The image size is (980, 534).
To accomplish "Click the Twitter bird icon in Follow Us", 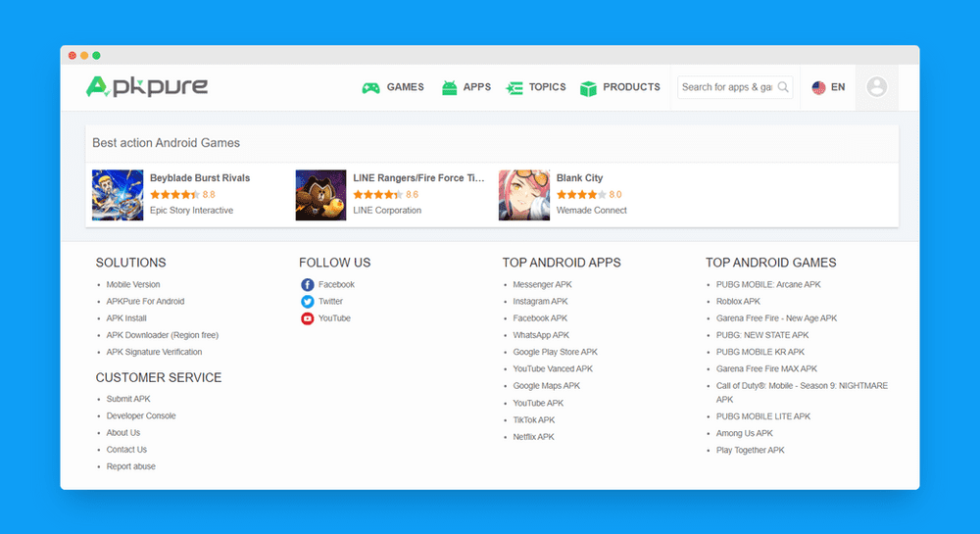I will (x=307, y=302).
